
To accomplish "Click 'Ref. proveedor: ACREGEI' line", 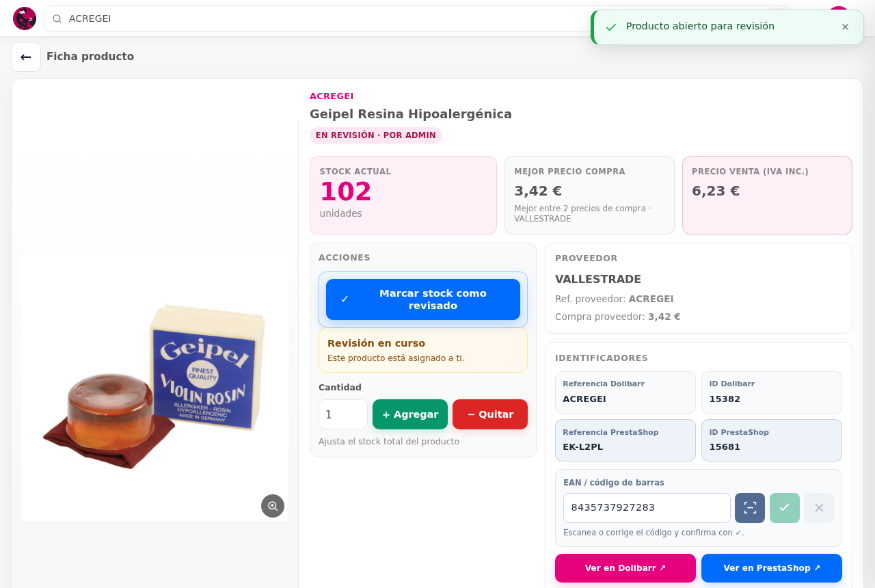I will pos(615,299).
